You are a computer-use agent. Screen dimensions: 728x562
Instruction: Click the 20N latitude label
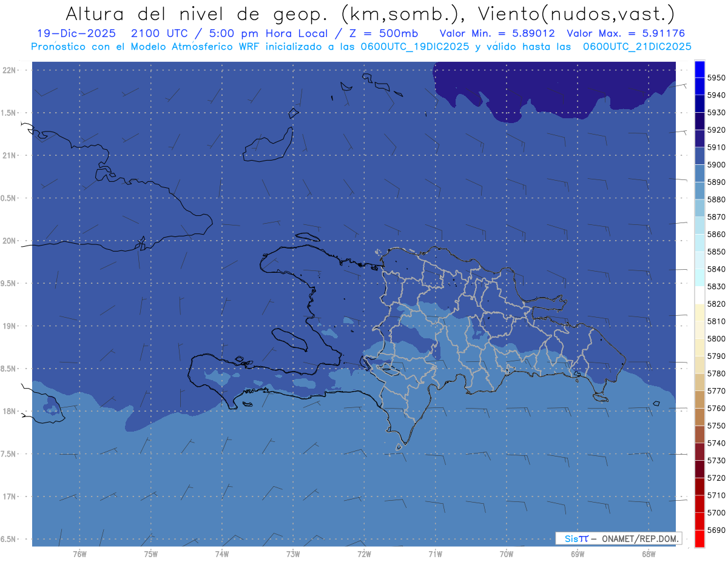10,241
